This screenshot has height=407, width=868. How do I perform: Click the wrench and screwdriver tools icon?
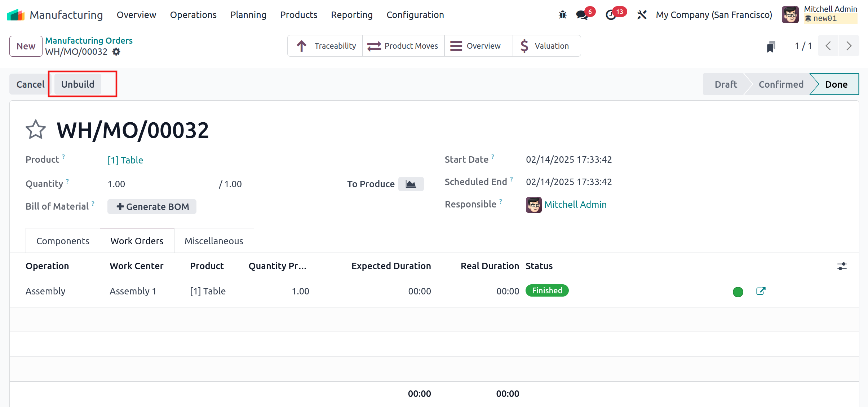click(642, 15)
